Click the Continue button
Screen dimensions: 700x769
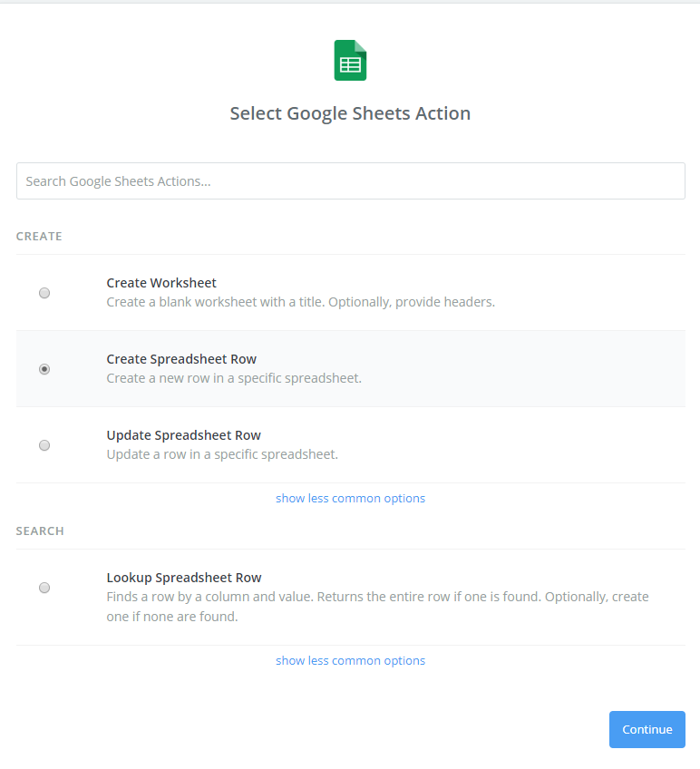coord(647,729)
